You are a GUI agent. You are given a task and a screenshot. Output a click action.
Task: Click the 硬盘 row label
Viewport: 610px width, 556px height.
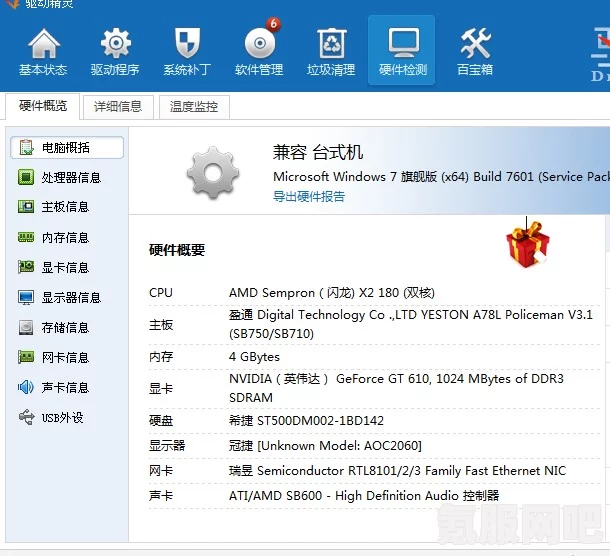pyautogui.click(x=161, y=421)
